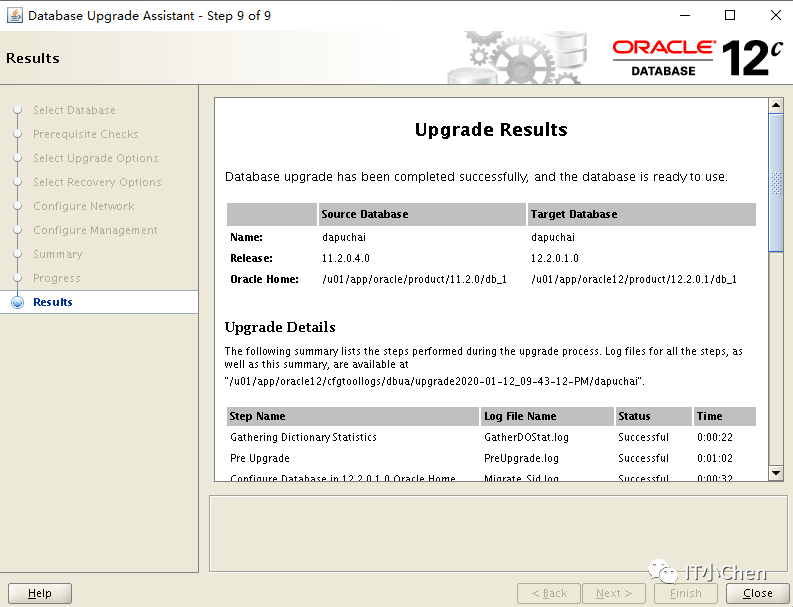Click time value 0:00:22

(x=715, y=437)
